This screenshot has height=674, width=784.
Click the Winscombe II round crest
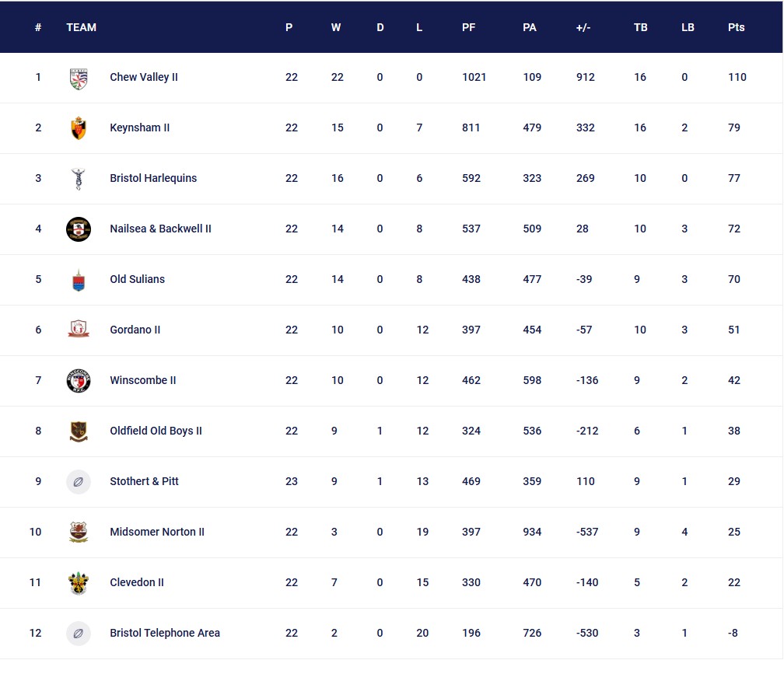(x=79, y=381)
